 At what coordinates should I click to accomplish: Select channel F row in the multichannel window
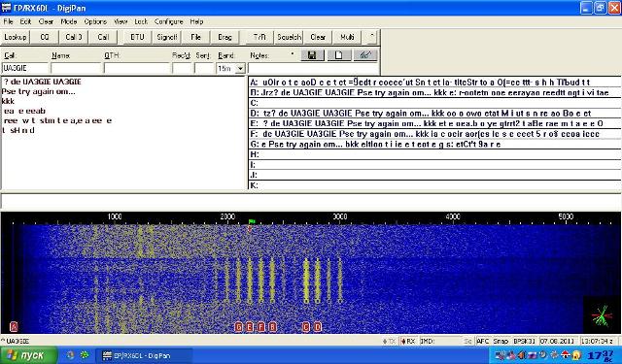(x=434, y=134)
